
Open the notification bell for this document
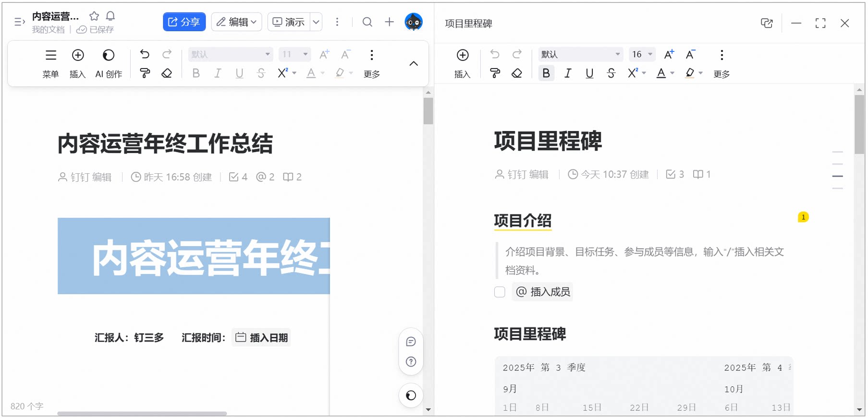tap(110, 16)
